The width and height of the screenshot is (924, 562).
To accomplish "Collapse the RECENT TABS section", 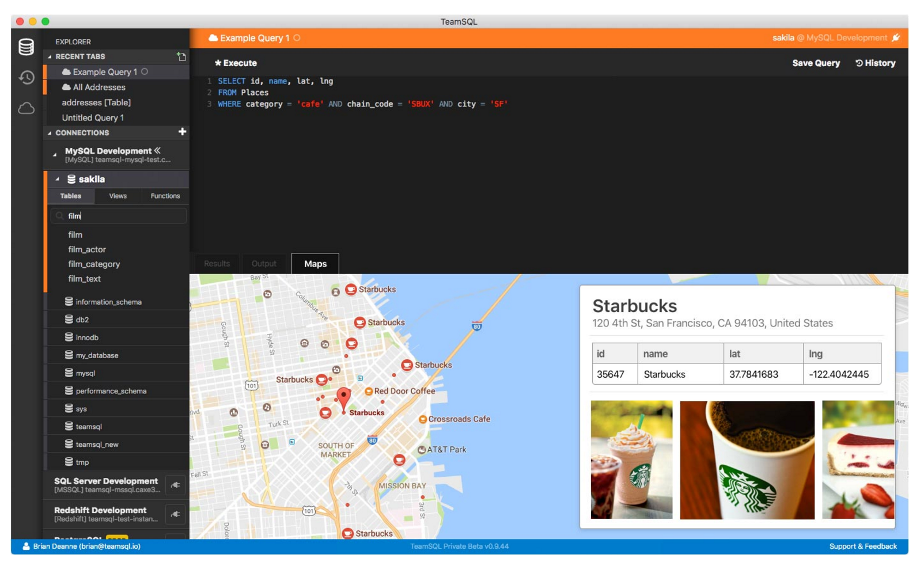I will tap(51, 56).
